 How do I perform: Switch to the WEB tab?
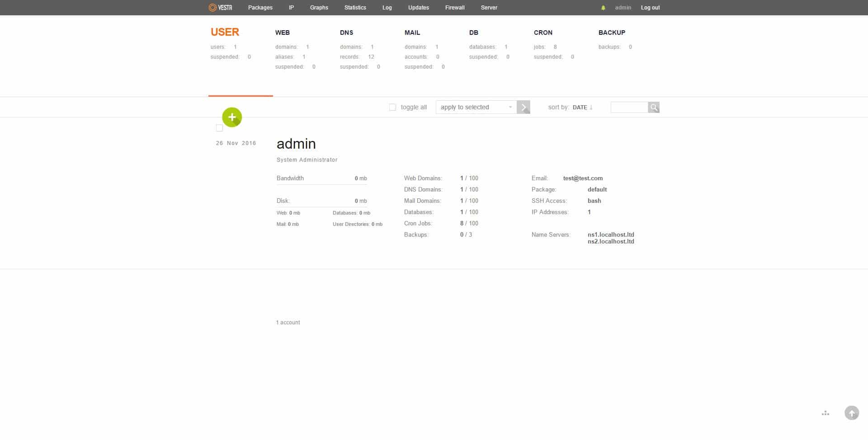click(x=283, y=33)
